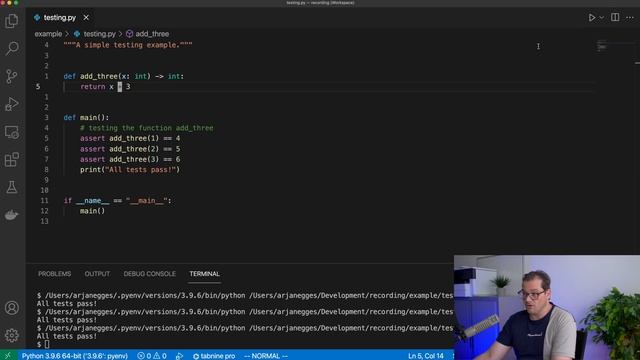Click assert add_three(1) == 4 line
Viewport: 640px width, 360px height.
click(x=130, y=138)
